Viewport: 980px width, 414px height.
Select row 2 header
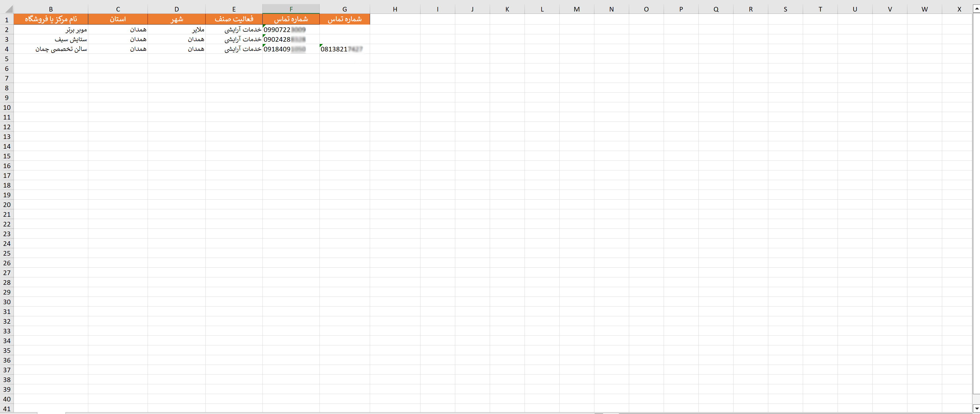tap(7, 30)
